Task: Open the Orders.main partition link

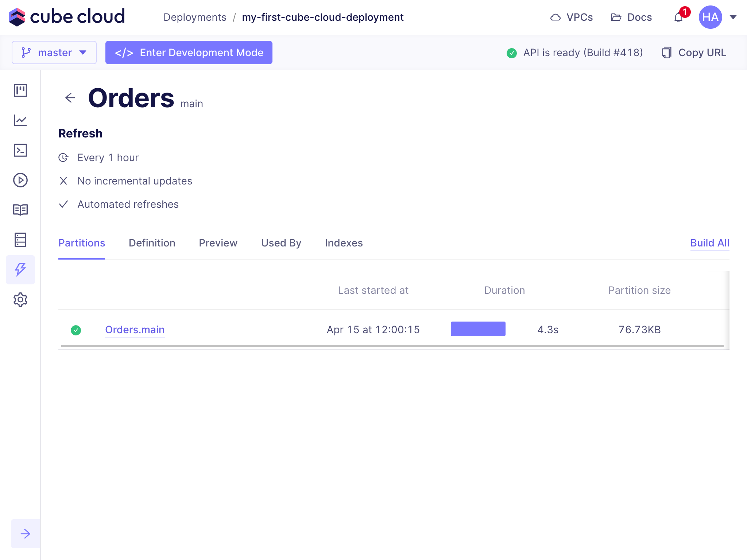Action: pos(135,330)
